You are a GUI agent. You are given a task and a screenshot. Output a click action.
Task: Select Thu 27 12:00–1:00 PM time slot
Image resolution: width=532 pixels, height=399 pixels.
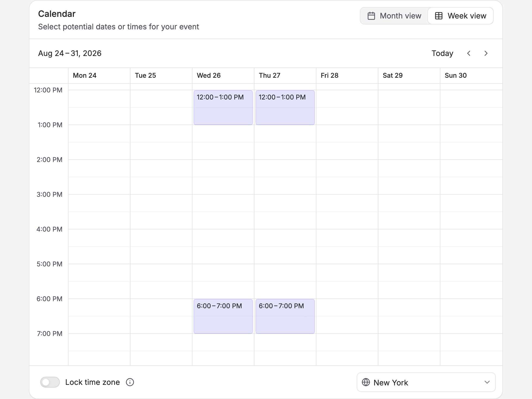tap(285, 108)
